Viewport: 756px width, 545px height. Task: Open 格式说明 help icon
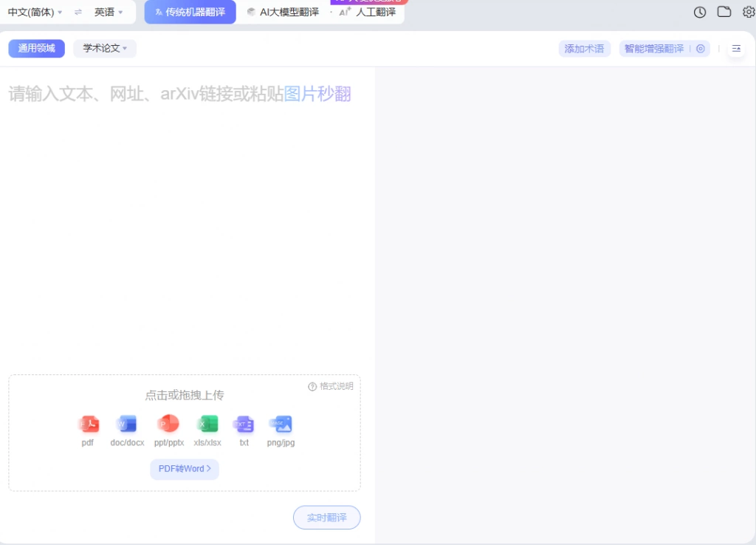pyautogui.click(x=312, y=386)
